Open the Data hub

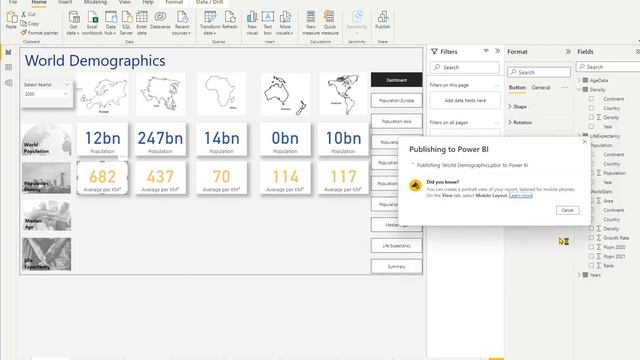click(x=111, y=23)
